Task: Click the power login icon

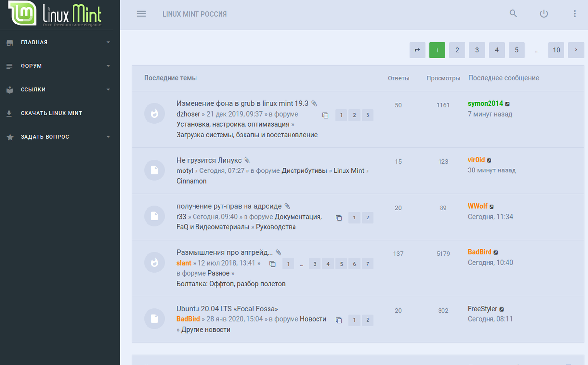Action: pos(544,14)
